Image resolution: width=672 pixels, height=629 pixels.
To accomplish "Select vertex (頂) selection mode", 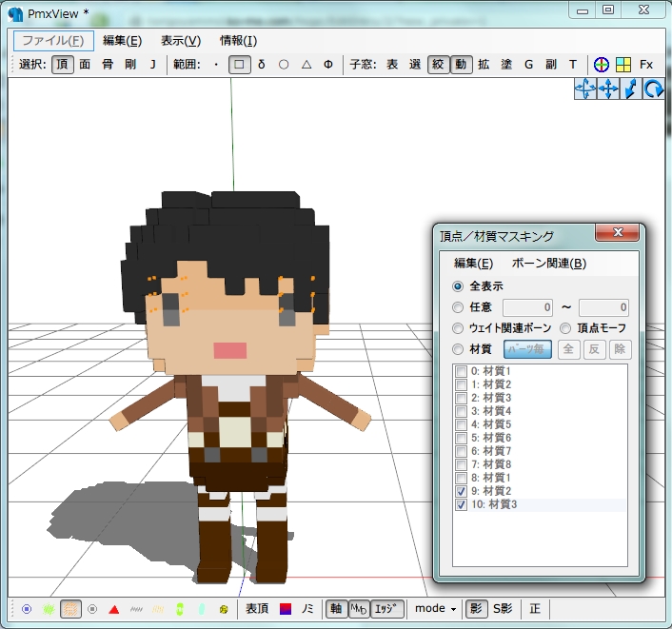I will point(63,65).
